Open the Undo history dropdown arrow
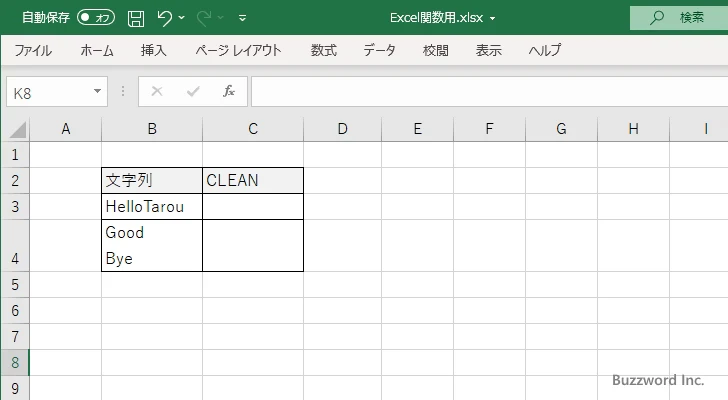This screenshot has width=728, height=400. (182, 18)
